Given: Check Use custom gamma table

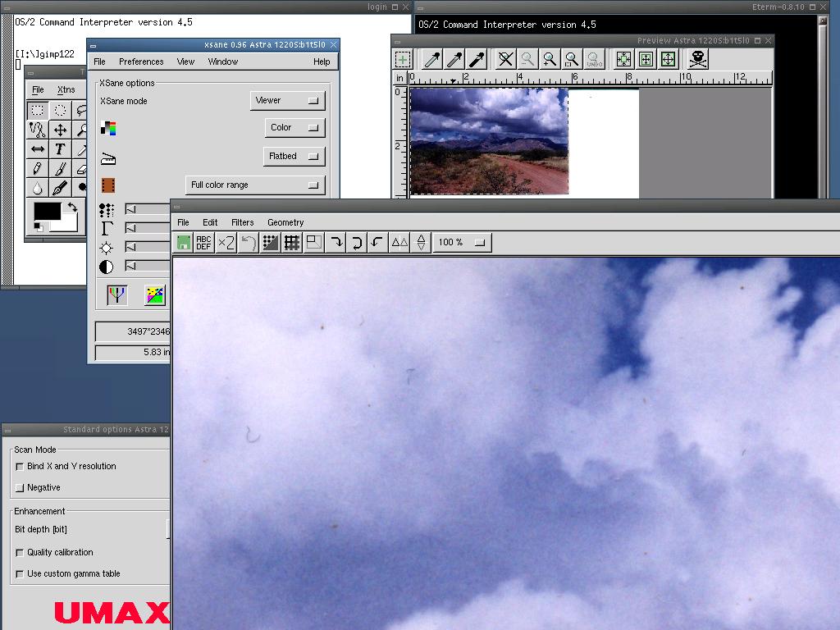Looking at the screenshot, I should [x=20, y=573].
